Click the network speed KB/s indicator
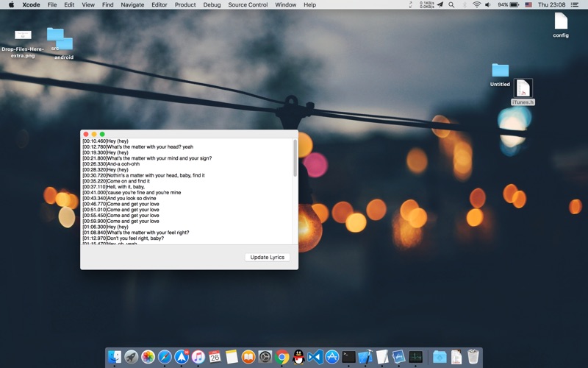Image resolution: width=588 pixels, height=368 pixels. (x=427, y=5)
